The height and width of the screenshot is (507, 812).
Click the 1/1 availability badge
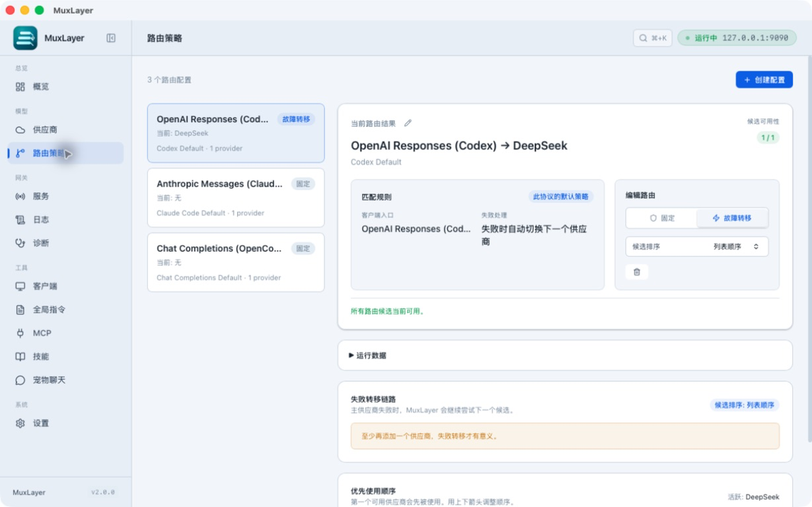pos(768,138)
